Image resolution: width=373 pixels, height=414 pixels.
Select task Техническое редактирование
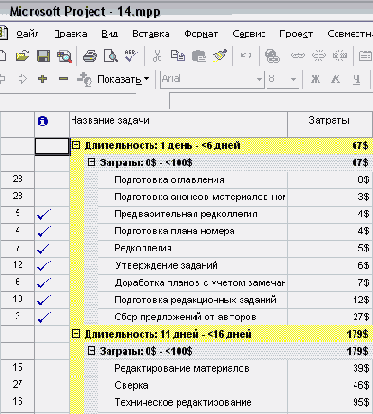(x=183, y=402)
